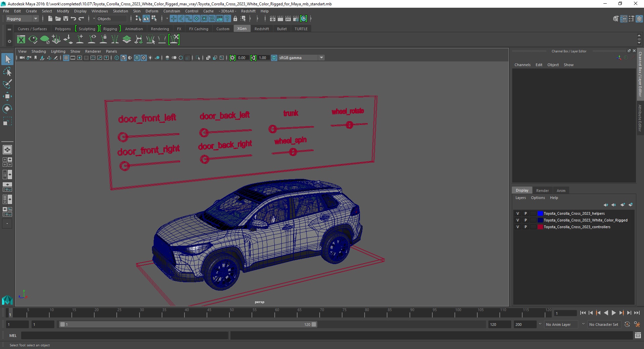Toggle auto keyframe button
Image resolution: width=644 pixels, height=349 pixels.
pos(627,325)
